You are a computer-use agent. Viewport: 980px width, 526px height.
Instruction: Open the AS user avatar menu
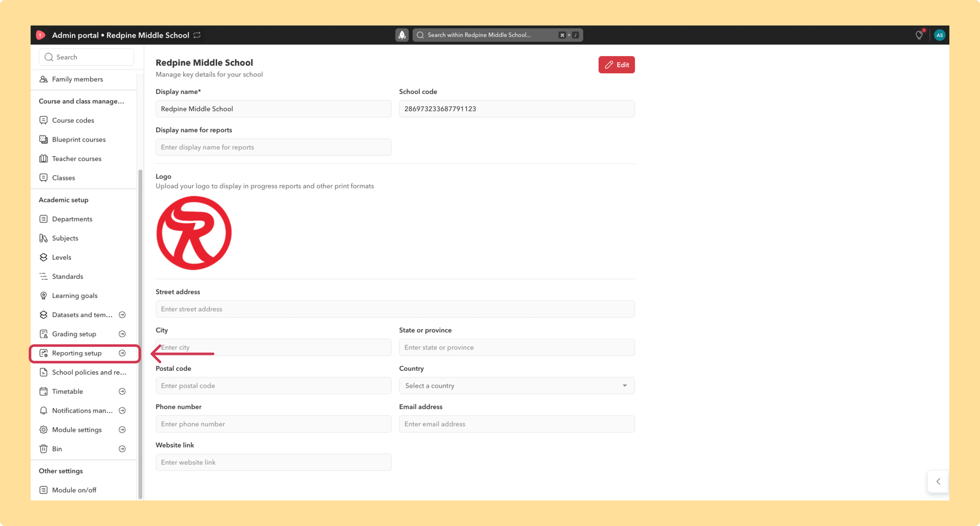tap(939, 35)
